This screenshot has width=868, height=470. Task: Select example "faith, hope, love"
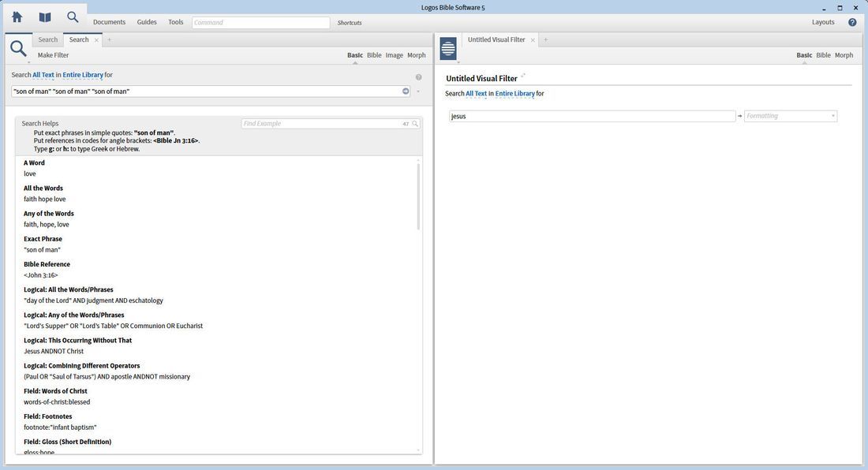[47, 225]
